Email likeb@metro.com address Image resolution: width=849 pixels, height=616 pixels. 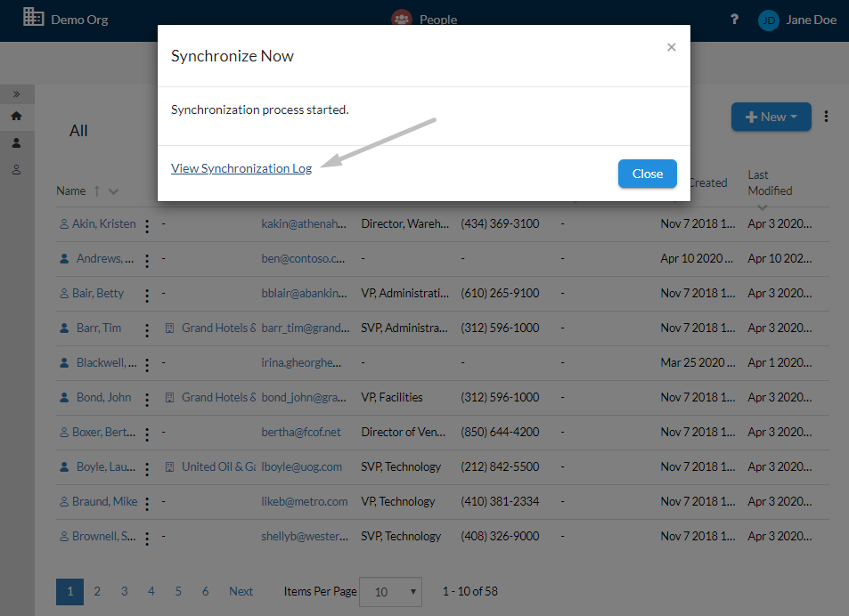click(x=305, y=501)
